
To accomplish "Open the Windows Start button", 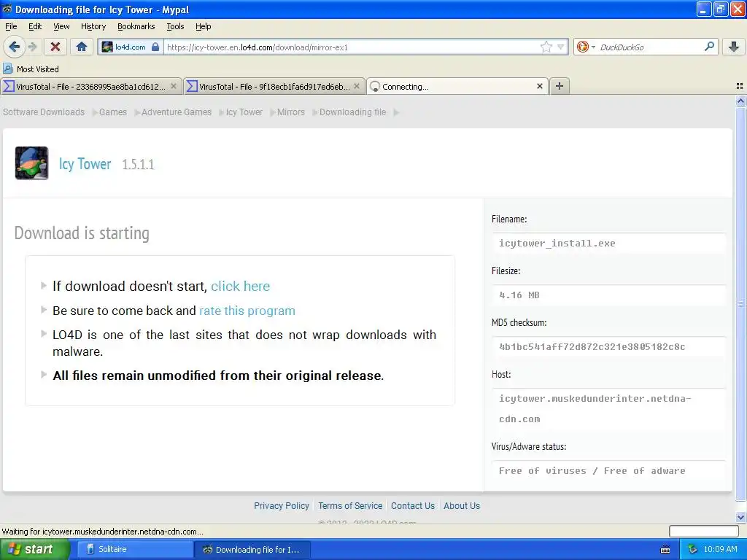I will pyautogui.click(x=35, y=550).
